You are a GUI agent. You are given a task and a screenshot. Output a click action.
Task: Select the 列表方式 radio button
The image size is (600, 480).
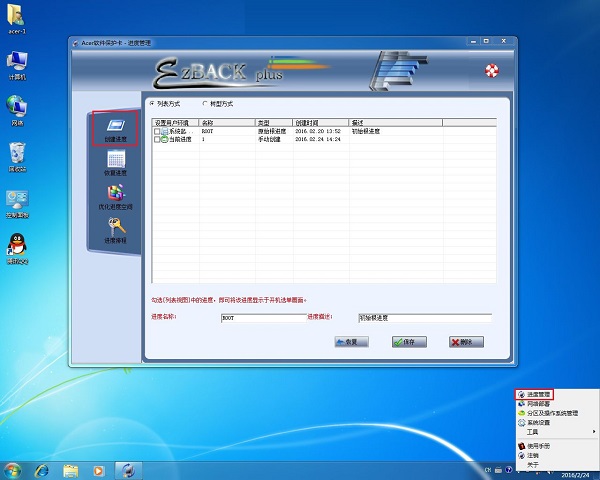[152, 103]
